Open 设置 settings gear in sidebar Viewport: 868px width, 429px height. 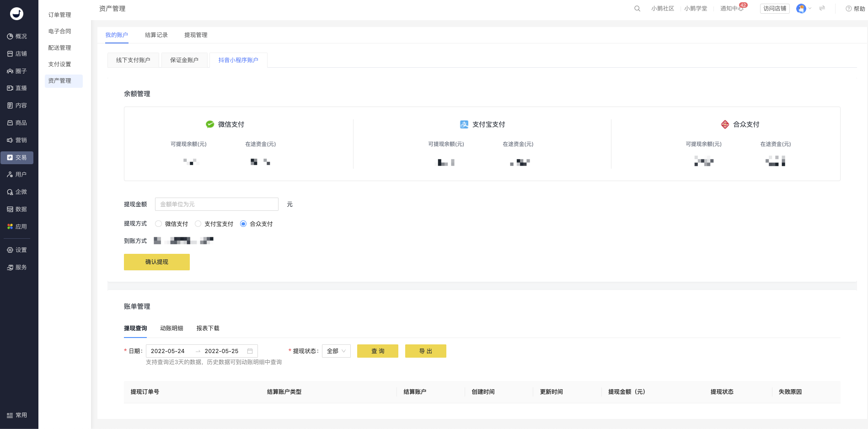click(10, 250)
